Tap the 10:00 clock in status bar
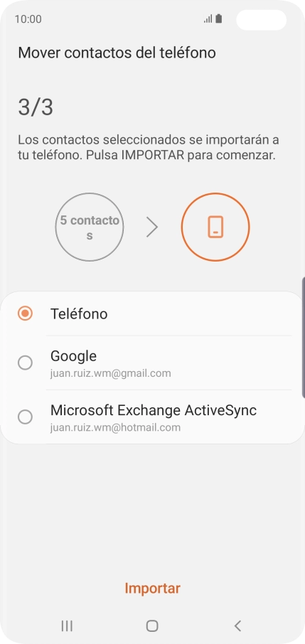Viewport: 305px width, 644px height. pyautogui.click(x=28, y=19)
